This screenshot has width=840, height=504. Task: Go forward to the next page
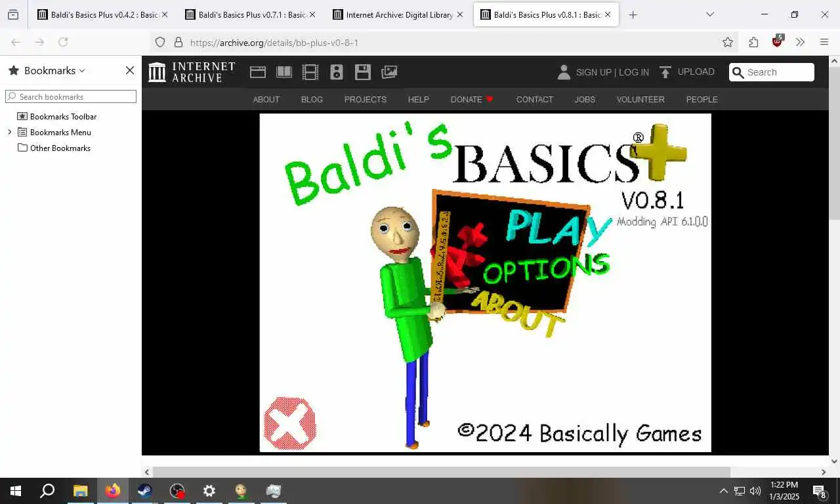pos(39,42)
